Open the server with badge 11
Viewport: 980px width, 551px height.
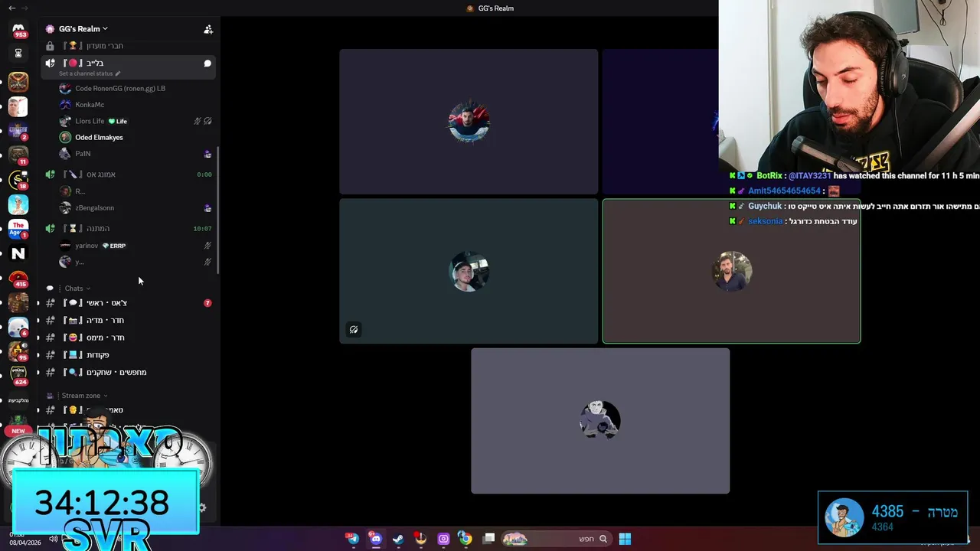[18, 155]
